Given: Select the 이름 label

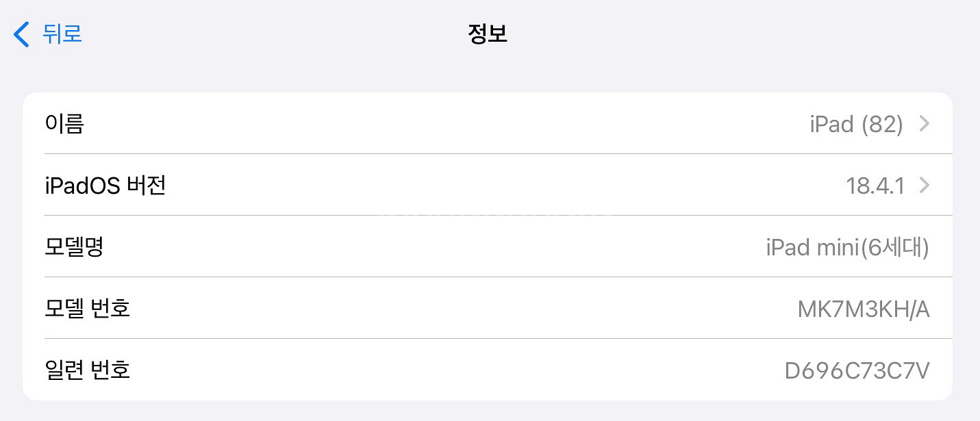Looking at the screenshot, I should point(64,124).
